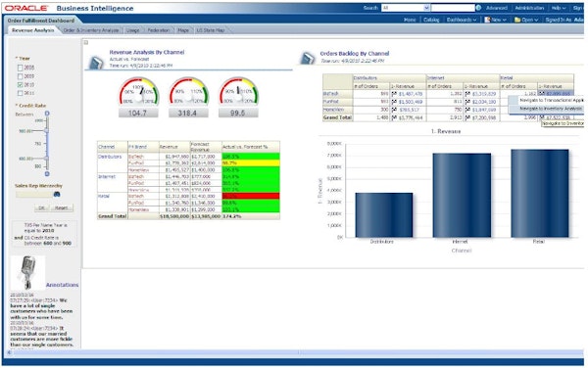This screenshot has height=368, width=588.
Task: Go to Home link in header
Action: click(x=410, y=20)
